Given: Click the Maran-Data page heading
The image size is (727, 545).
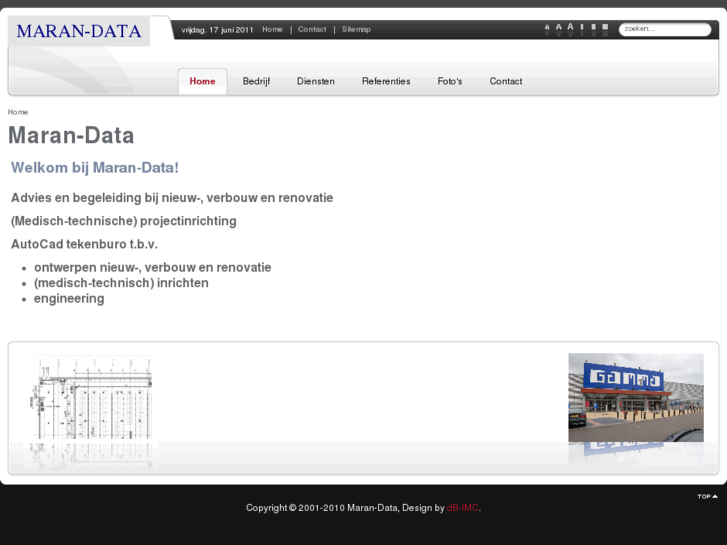Looking at the screenshot, I should pyautogui.click(x=71, y=135).
